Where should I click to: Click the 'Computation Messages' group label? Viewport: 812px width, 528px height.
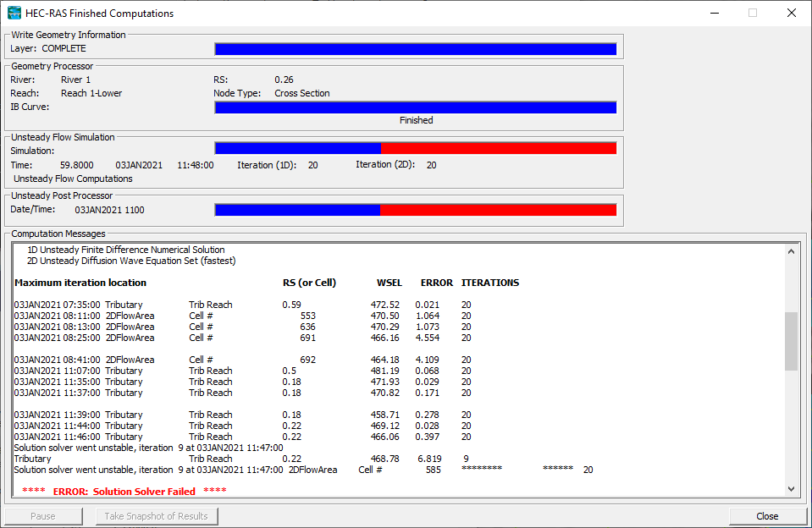[x=58, y=234]
